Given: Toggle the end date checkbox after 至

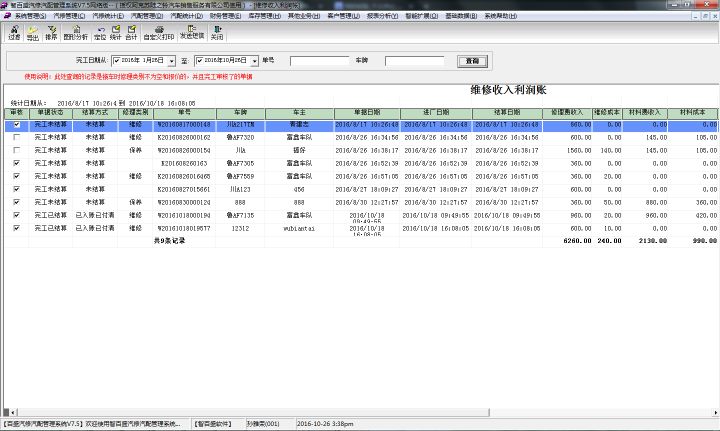Looking at the screenshot, I should (200, 61).
